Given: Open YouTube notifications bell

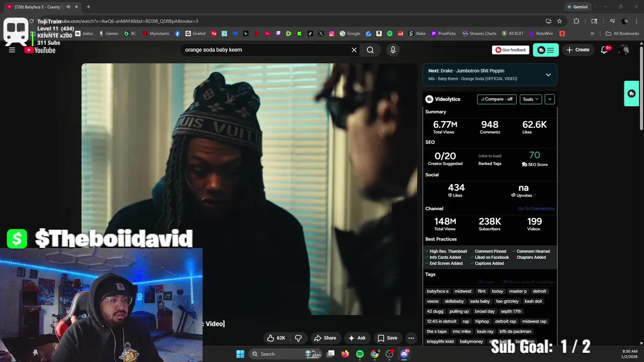Looking at the screenshot, I should point(604,50).
